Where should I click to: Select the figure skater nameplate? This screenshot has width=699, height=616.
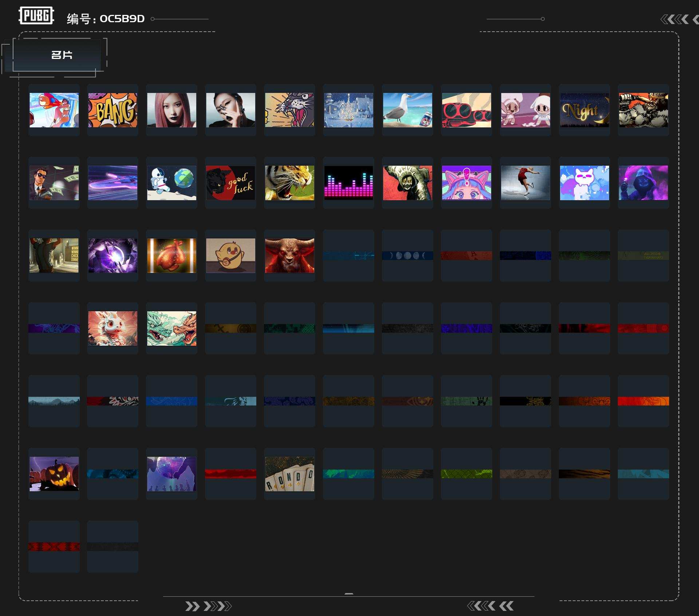coord(525,183)
